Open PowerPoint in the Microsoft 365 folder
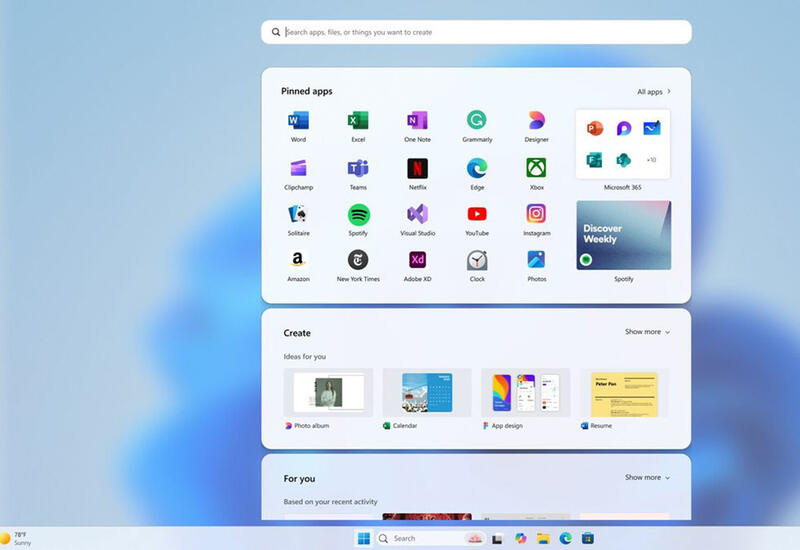The image size is (800, 550). 594,128
